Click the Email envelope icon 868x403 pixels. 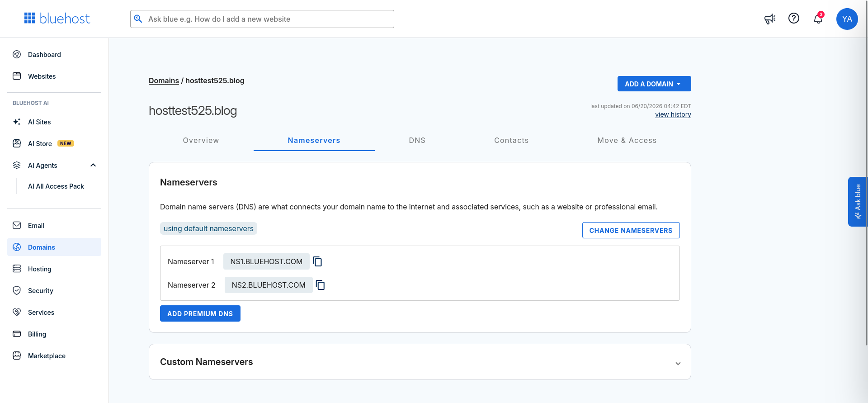[x=17, y=225]
